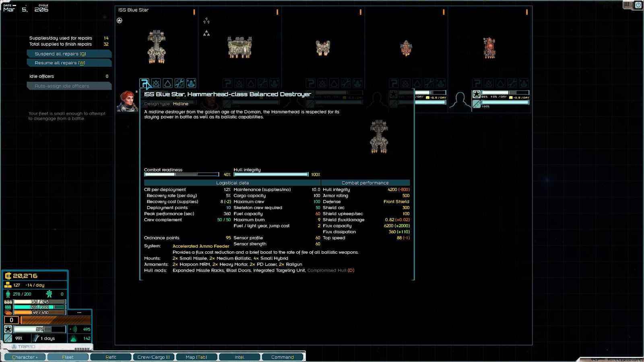Resume all repairs
The height and width of the screenshot is (362, 644).
tap(69, 63)
